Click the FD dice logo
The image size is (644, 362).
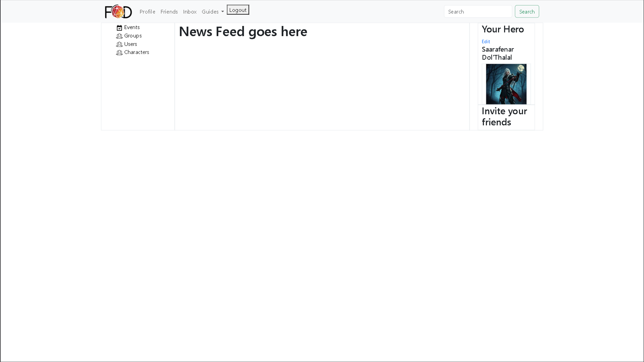pos(118,11)
